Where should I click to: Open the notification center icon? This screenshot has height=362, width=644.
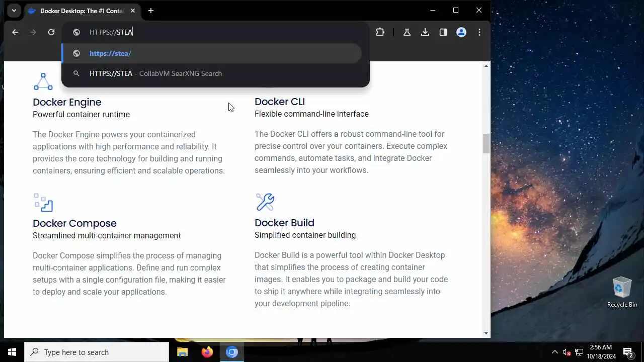coord(628,352)
